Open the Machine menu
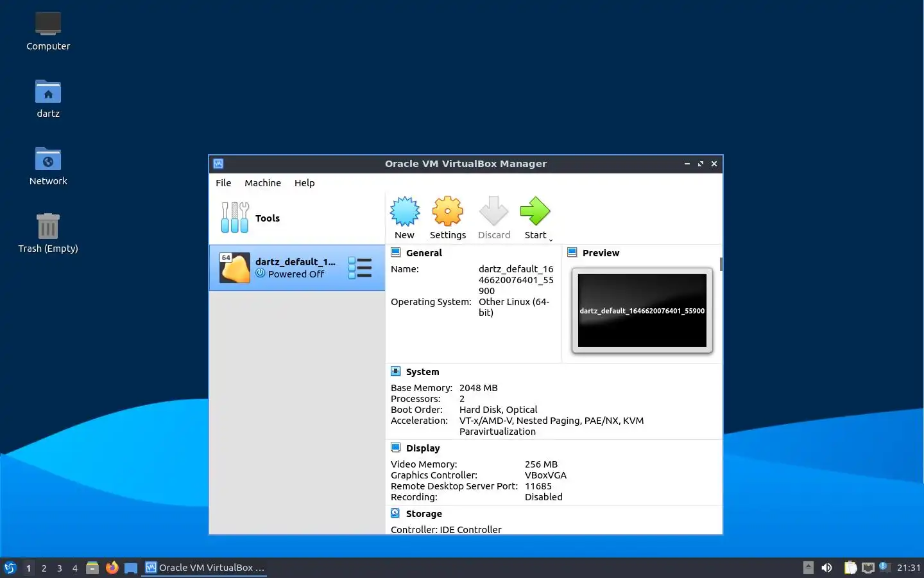This screenshot has height=578, width=924. (x=262, y=183)
